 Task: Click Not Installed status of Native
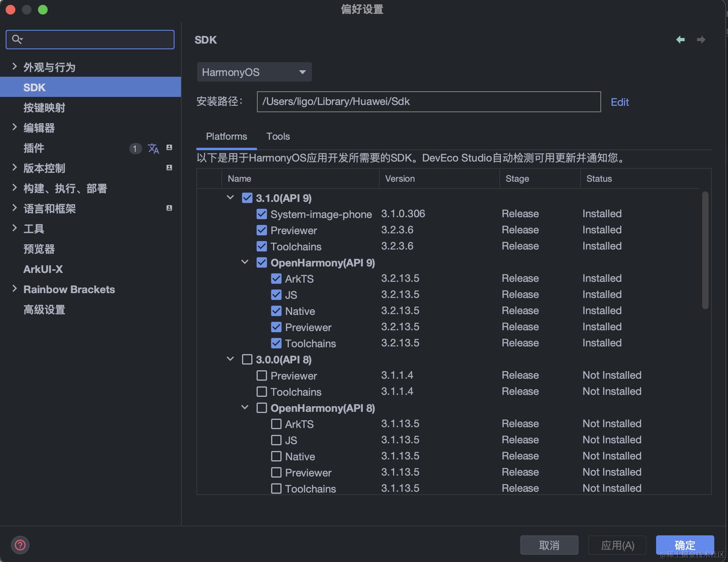[612, 456]
